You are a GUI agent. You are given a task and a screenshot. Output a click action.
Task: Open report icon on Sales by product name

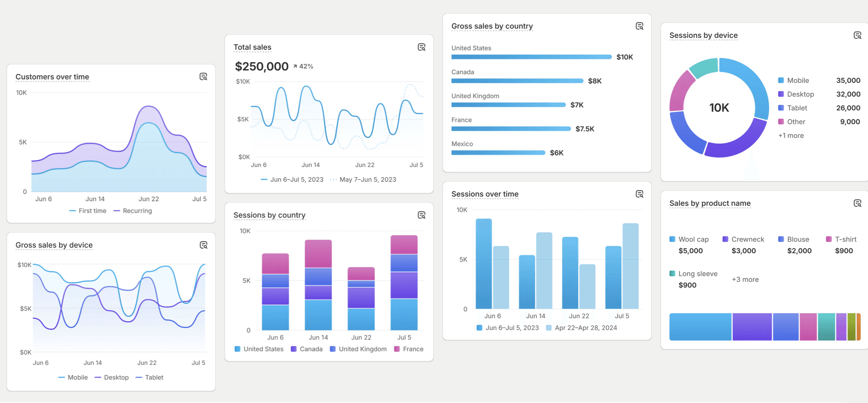[x=857, y=203]
